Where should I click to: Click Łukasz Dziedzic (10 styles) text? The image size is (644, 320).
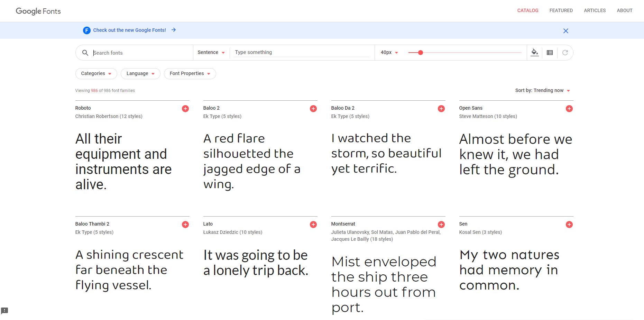tap(233, 232)
